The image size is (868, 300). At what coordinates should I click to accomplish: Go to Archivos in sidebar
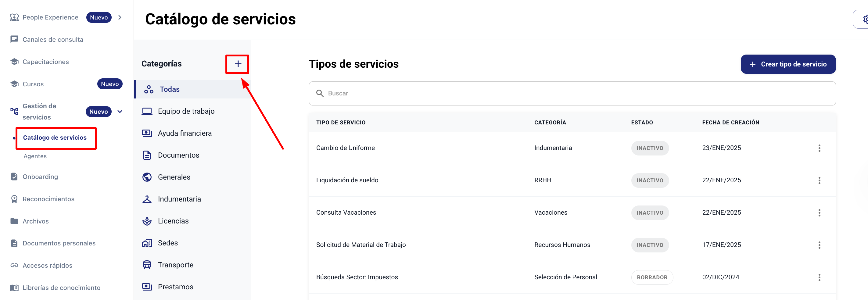click(x=35, y=221)
